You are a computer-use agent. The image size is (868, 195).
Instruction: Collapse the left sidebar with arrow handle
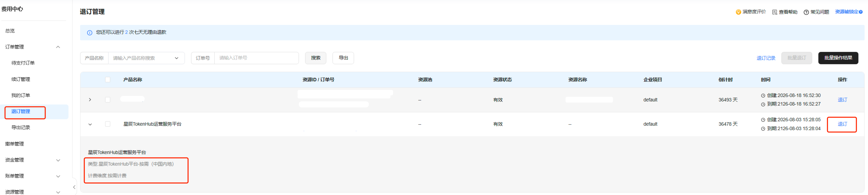click(74, 187)
